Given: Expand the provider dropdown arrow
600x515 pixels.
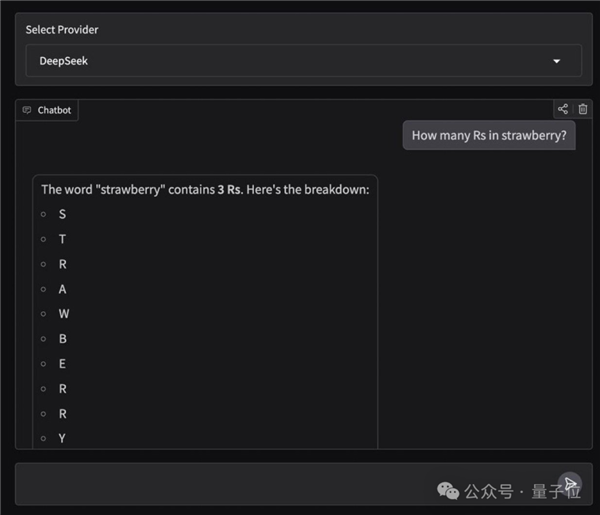Looking at the screenshot, I should 557,61.
